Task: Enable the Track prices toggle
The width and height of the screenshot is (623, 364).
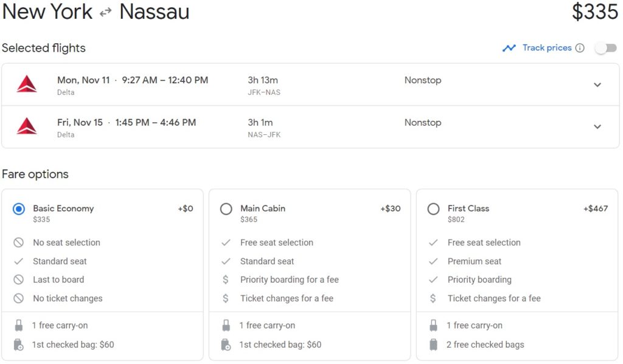Action: tap(605, 48)
